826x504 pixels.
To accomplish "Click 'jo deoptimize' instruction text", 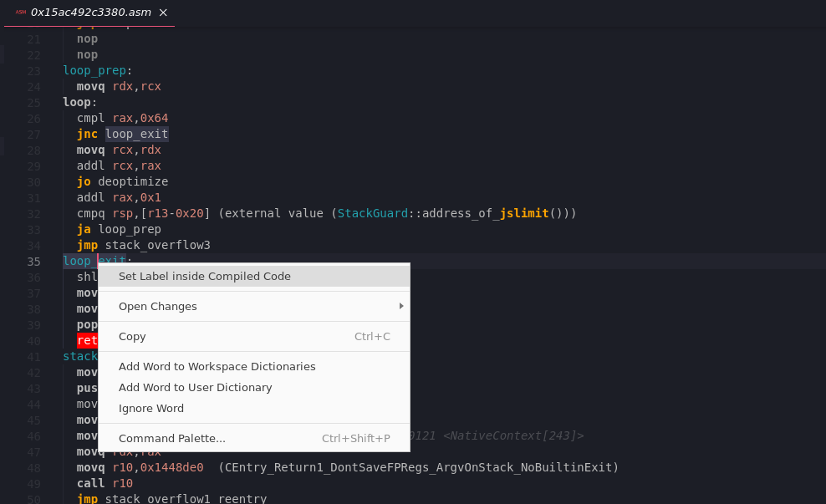I will [122, 181].
